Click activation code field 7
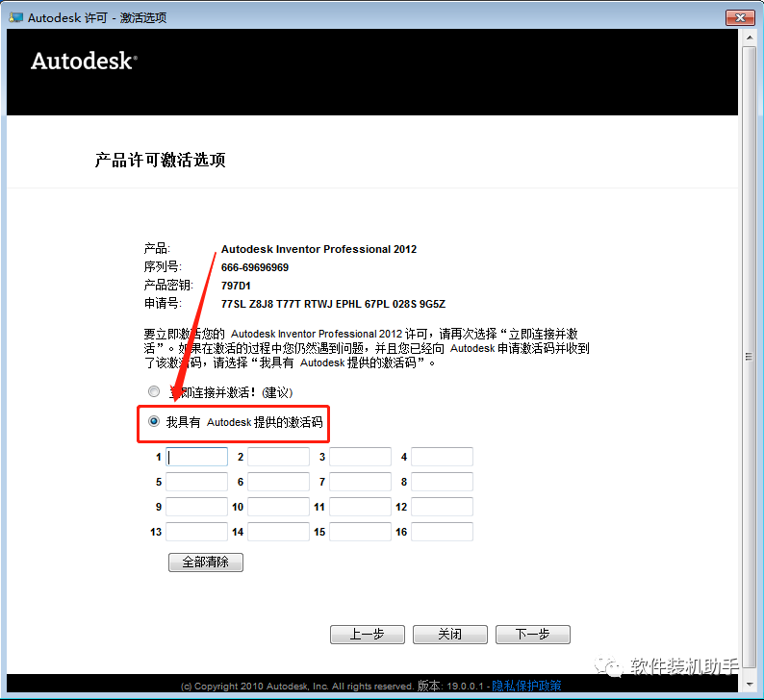764x700 pixels. (361, 482)
